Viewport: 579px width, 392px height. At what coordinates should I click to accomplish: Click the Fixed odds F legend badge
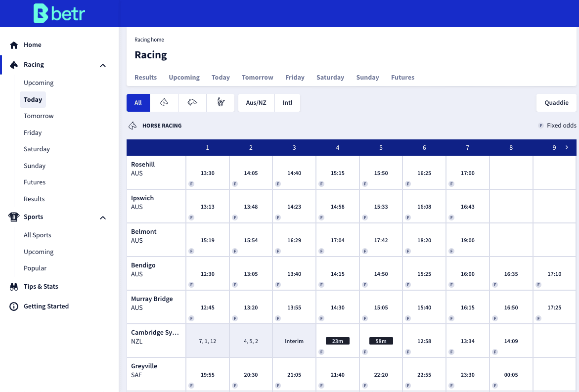pyautogui.click(x=541, y=126)
